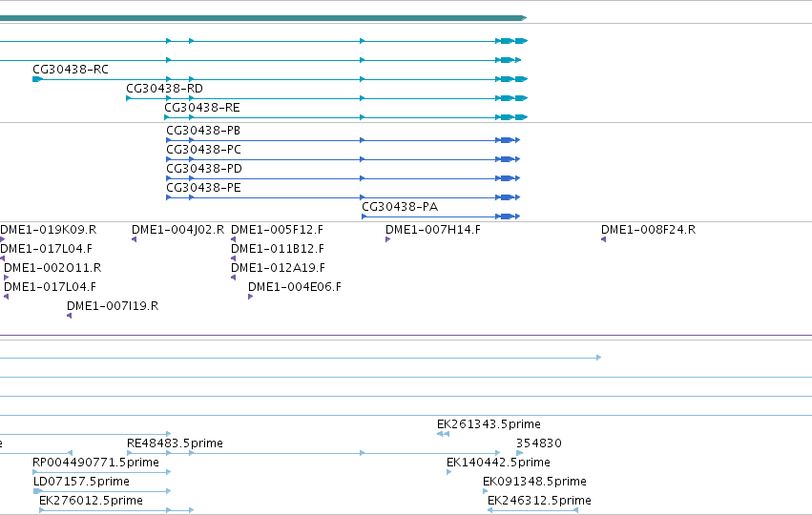The height and width of the screenshot is (515, 812).
Task: Click the EK276012.5prime EST label
Action: [92, 501]
